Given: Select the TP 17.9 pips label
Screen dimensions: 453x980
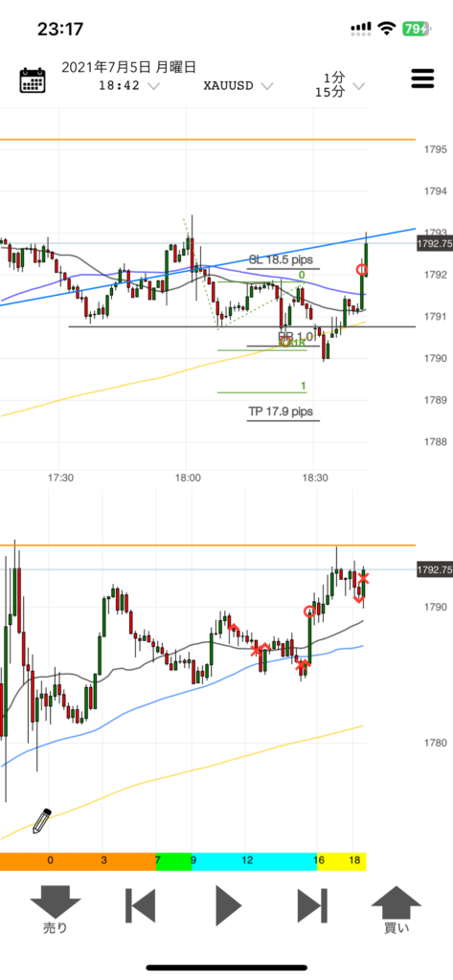Looking at the screenshot, I should pos(281,412).
